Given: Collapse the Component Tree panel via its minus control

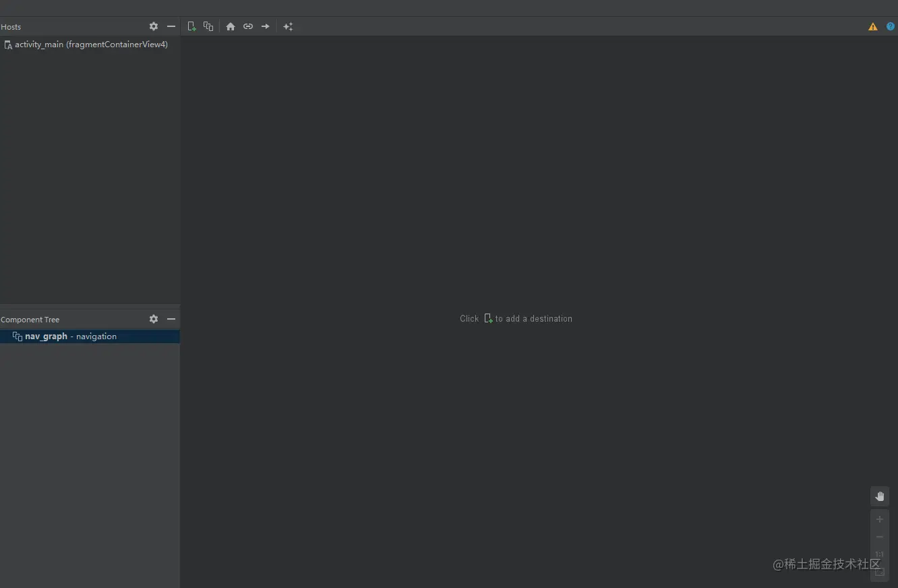Looking at the screenshot, I should [x=171, y=319].
